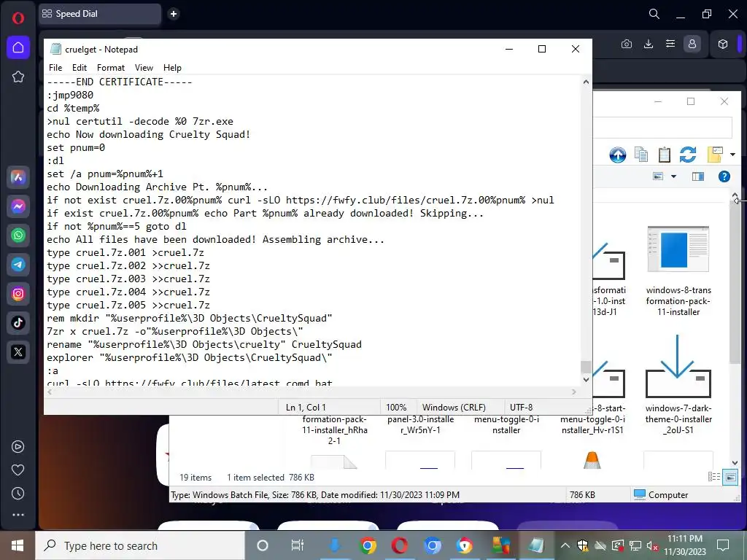Open the Edit menu in Notepad

(79, 68)
